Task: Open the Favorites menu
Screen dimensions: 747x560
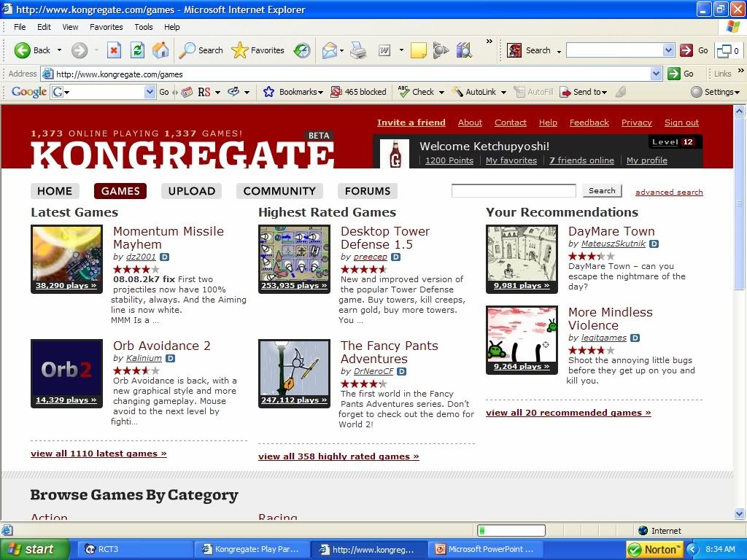Action: pyautogui.click(x=107, y=27)
